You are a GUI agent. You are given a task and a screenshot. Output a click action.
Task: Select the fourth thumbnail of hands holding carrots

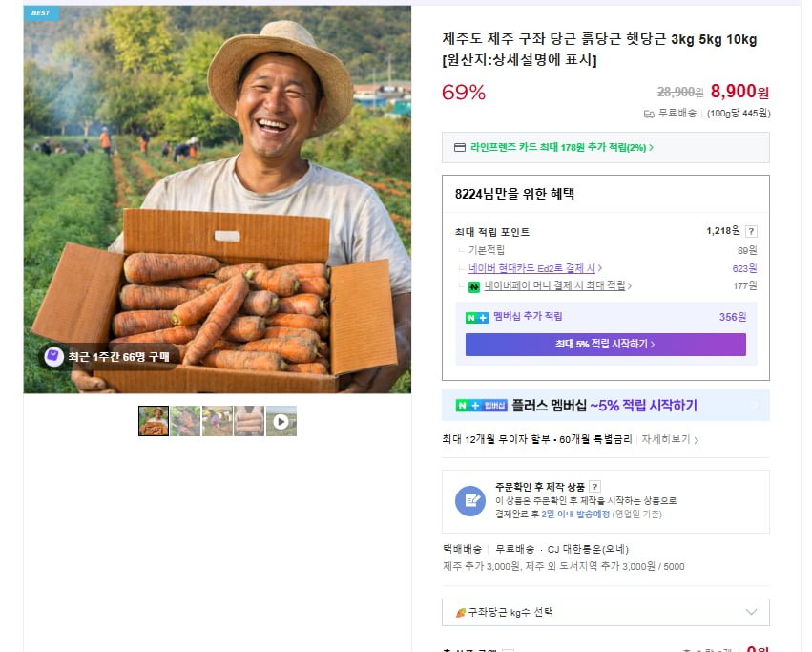(x=249, y=421)
